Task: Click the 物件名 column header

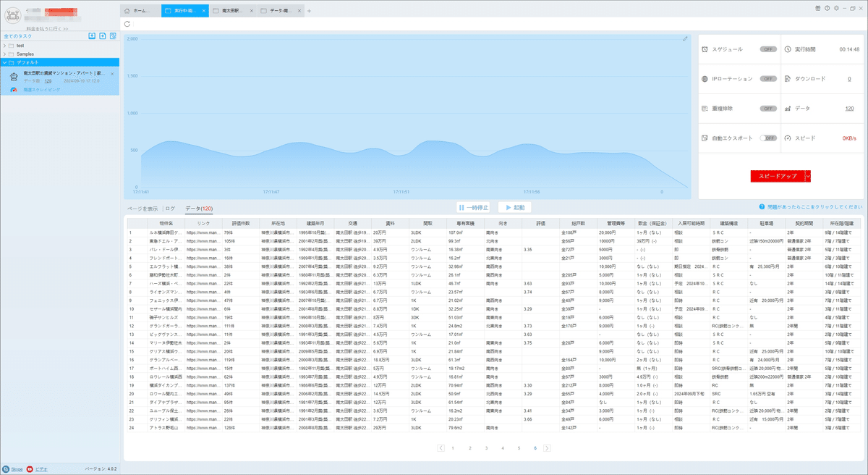Action: 167,224
